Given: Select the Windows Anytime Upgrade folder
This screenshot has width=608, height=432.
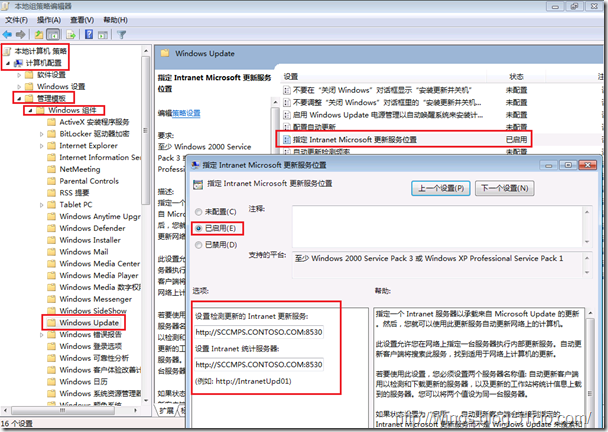Looking at the screenshot, I should [x=93, y=216].
